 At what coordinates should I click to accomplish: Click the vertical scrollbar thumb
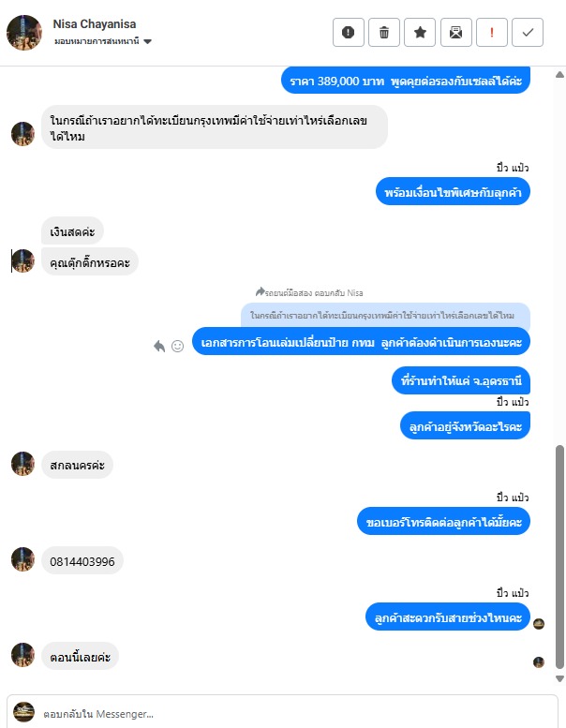click(x=560, y=557)
